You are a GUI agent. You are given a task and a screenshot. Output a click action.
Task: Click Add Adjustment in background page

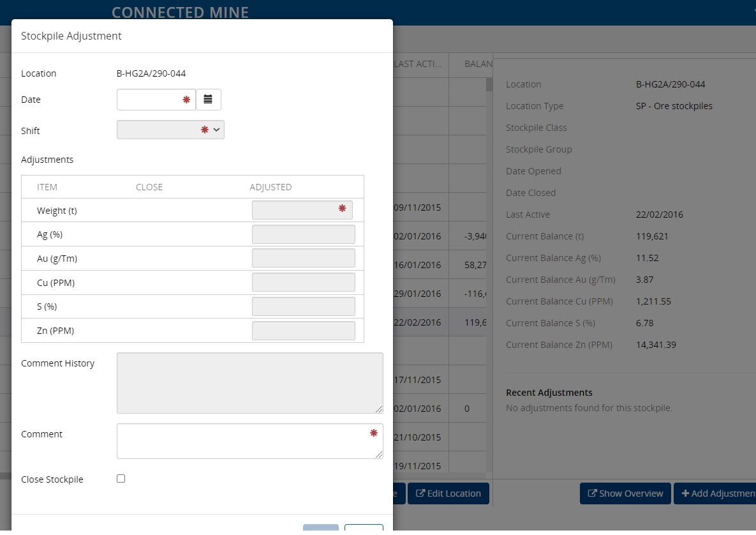715,494
